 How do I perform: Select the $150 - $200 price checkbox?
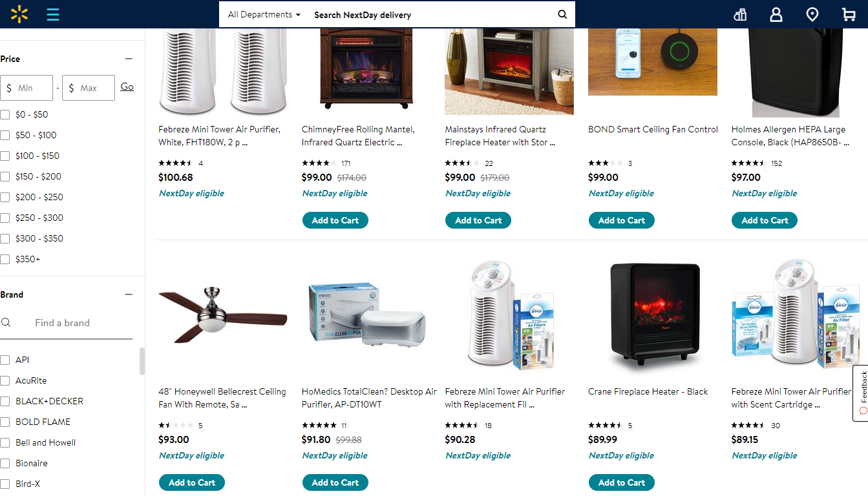tap(5, 176)
